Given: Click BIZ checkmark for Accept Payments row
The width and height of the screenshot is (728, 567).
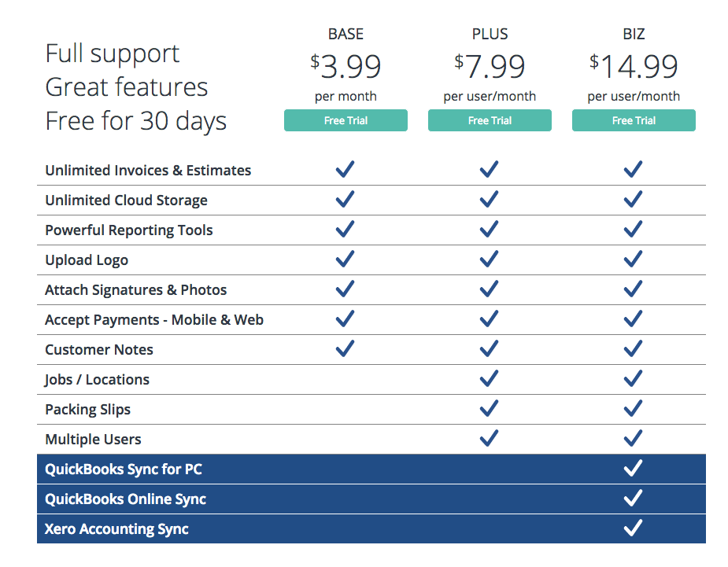Looking at the screenshot, I should click(x=633, y=319).
